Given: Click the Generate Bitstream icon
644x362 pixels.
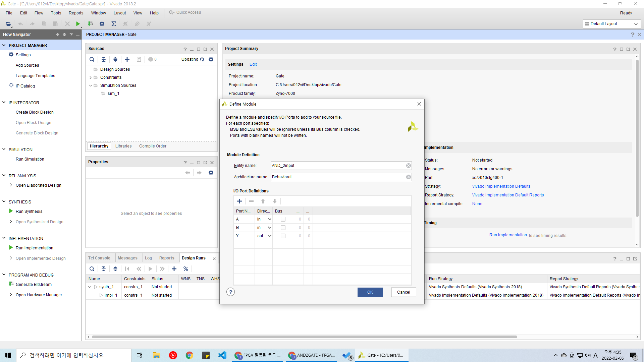Looking at the screenshot, I should click(x=11, y=284).
